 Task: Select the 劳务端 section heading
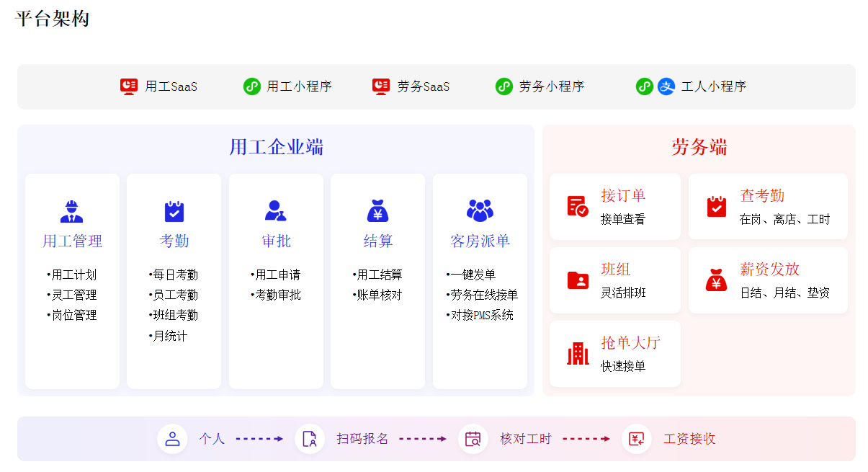coord(699,147)
